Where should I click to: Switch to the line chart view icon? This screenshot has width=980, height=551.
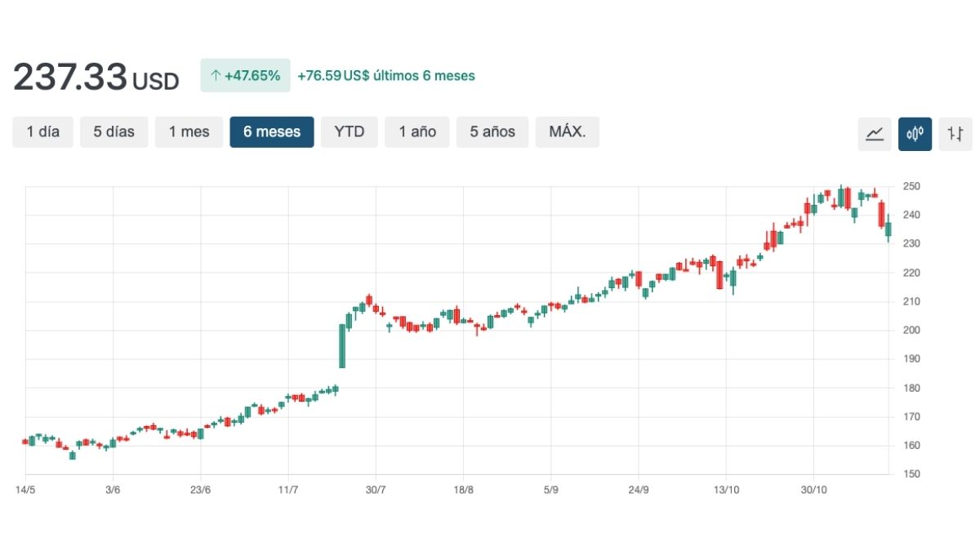(875, 134)
